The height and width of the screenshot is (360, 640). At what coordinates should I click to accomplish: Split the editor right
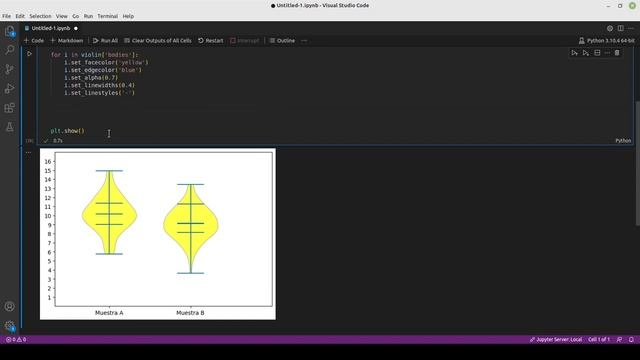(620, 28)
